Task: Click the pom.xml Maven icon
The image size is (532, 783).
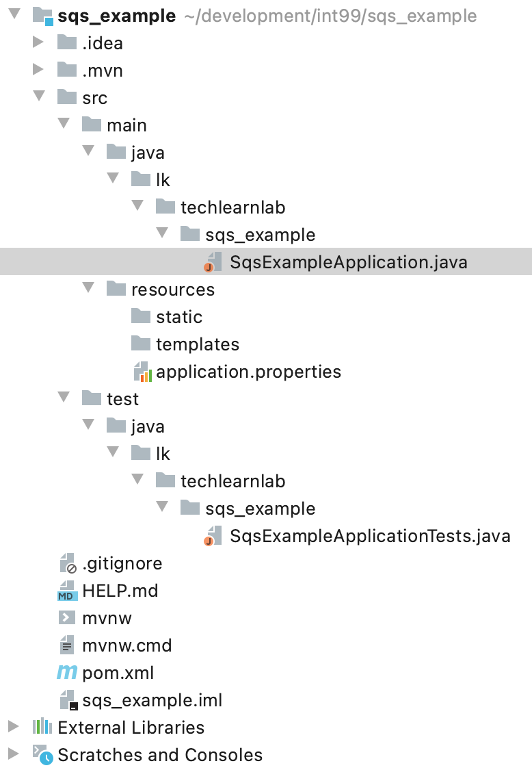Action: [67, 673]
